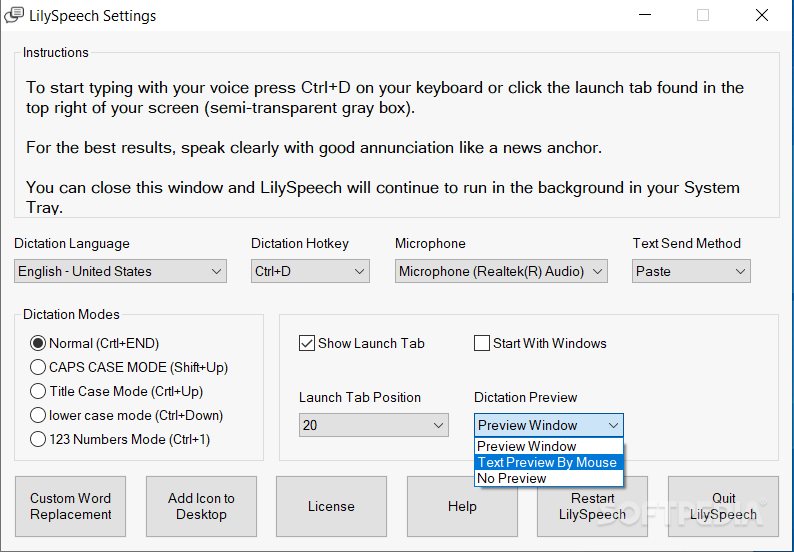
Task: Choose No Preview from the list
Action: (x=549, y=479)
